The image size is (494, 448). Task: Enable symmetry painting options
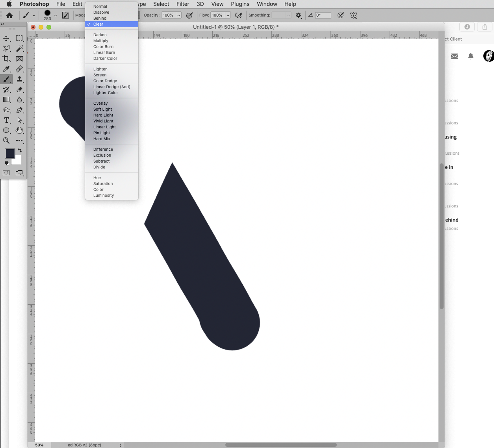click(354, 15)
